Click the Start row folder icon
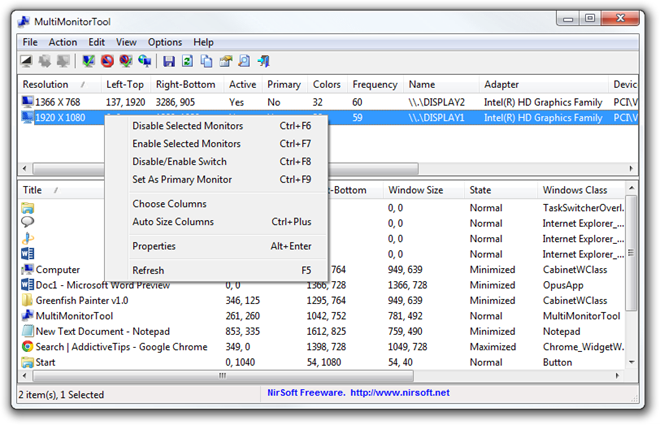This screenshot has height=425, width=660. 27,362
